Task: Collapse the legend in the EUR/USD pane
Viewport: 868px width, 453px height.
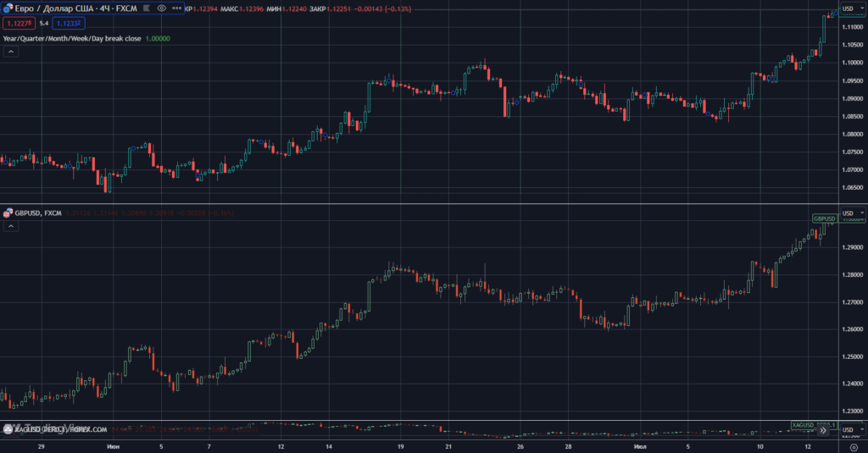Action: pyautogui.click(x=11, y=52)
